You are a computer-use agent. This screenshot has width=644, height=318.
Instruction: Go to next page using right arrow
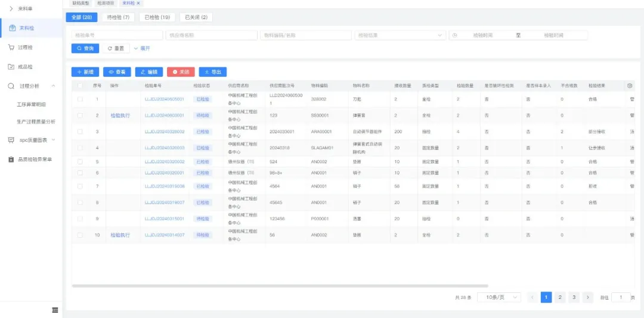tap(588, 297)
